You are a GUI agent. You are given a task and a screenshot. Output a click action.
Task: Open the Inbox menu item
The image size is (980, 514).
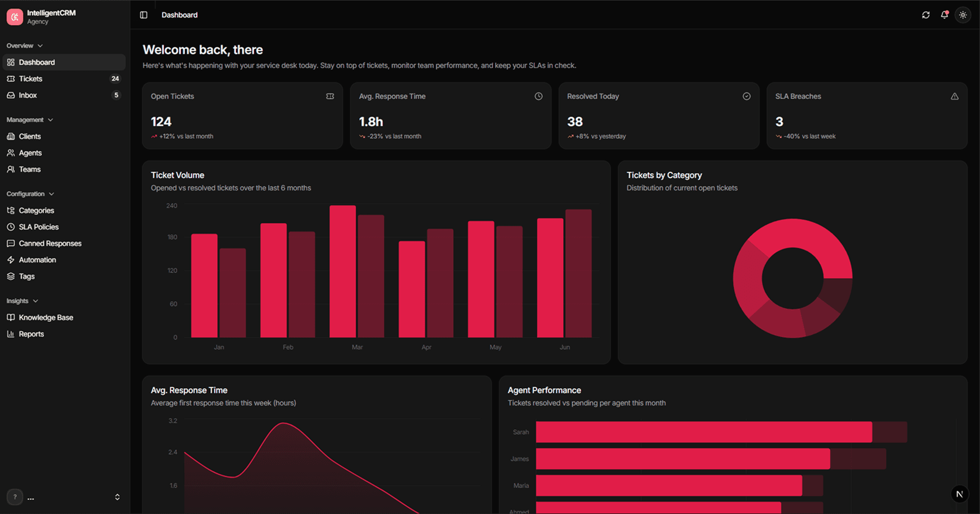(64, 95)
